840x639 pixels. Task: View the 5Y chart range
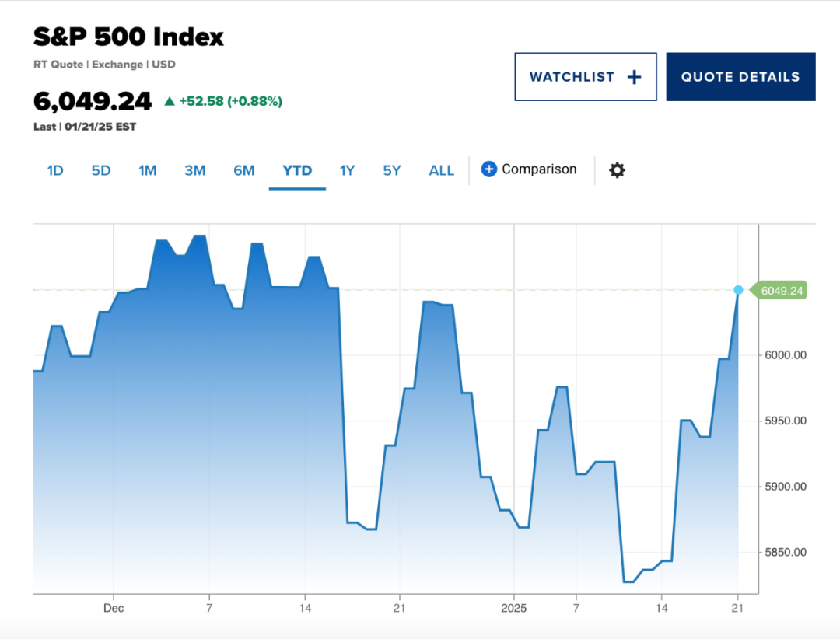pos(392,170)
